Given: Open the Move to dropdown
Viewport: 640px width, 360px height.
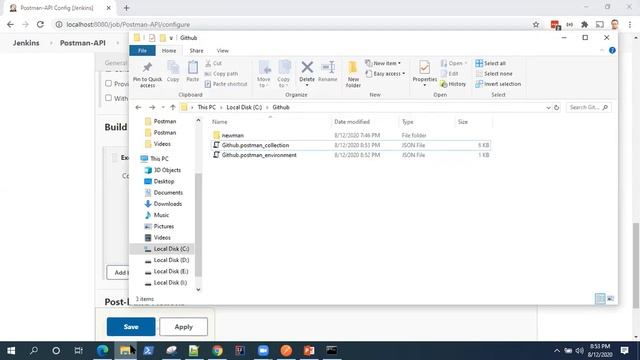Looking at the screenshot, I should click(264, 74).
